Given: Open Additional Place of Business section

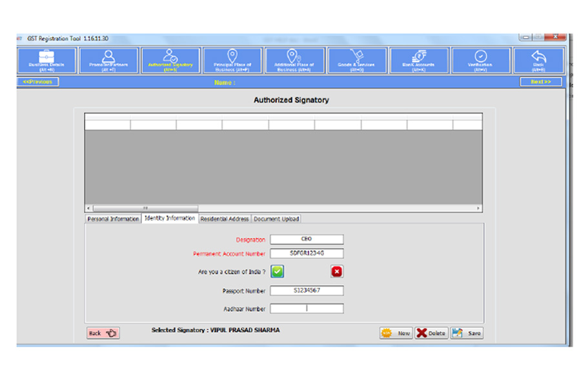Looking at the screenshot, I should (x=294, y=61).
